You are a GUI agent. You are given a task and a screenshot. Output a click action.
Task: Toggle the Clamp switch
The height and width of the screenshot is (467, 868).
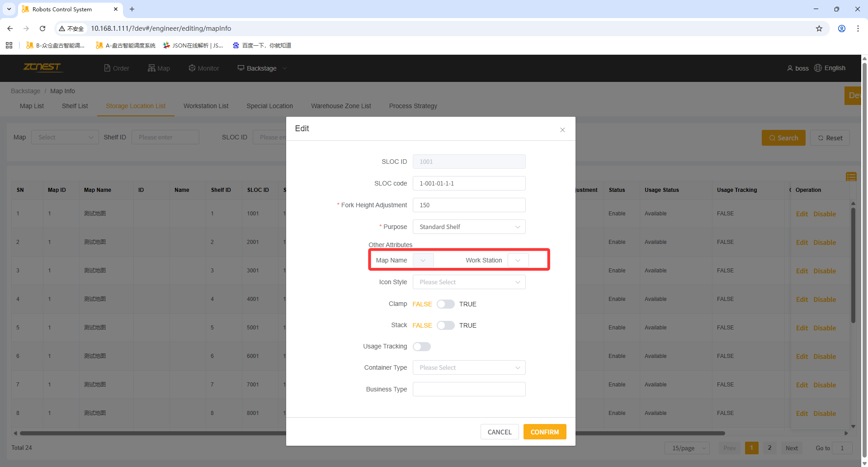coord(445,304)
